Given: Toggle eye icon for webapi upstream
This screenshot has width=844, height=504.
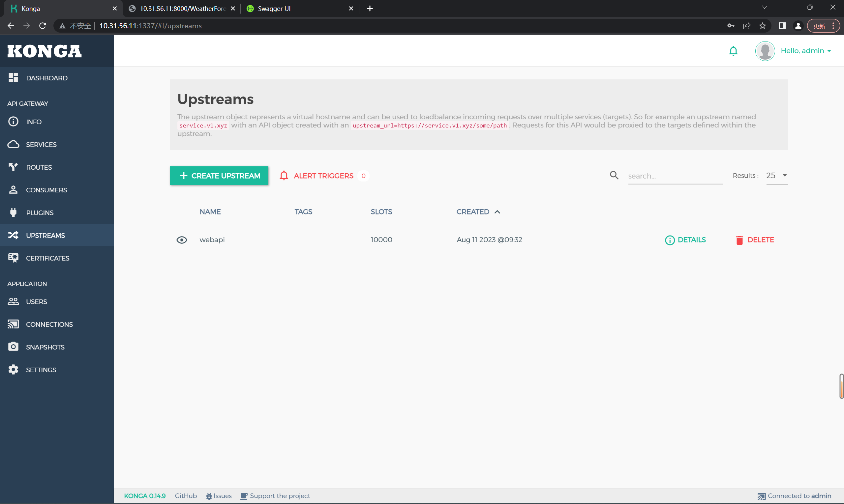Looking at the screenshot, I should pyautogui.click(x=182, y=240).
